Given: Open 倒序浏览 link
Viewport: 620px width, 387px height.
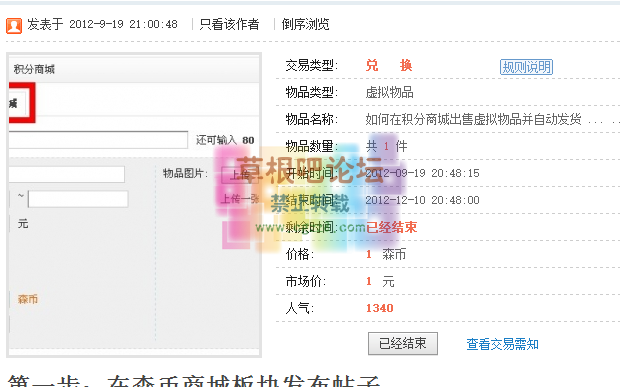Looking at the screenshot, I should [x=305, y=25].
